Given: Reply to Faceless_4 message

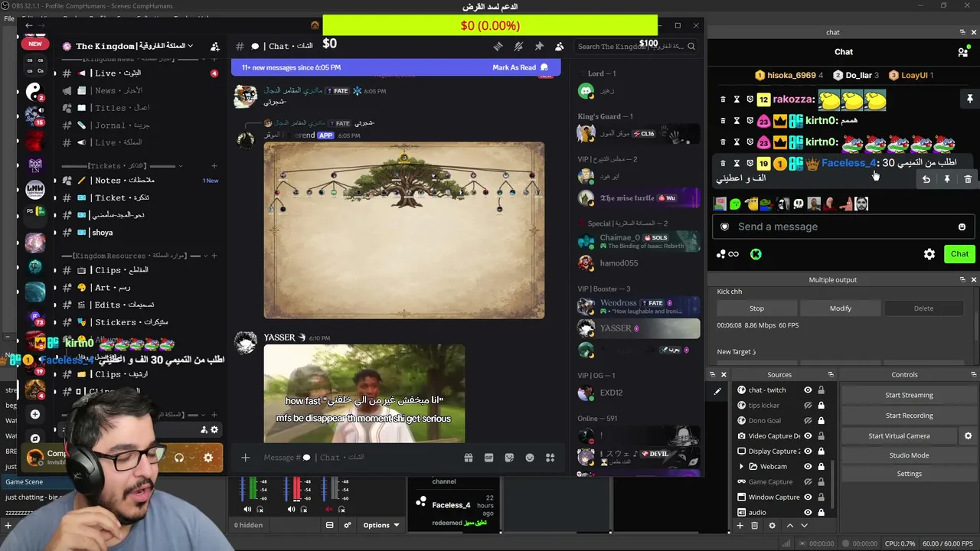Looking at the screenshot, I should (x=926, y=179).
